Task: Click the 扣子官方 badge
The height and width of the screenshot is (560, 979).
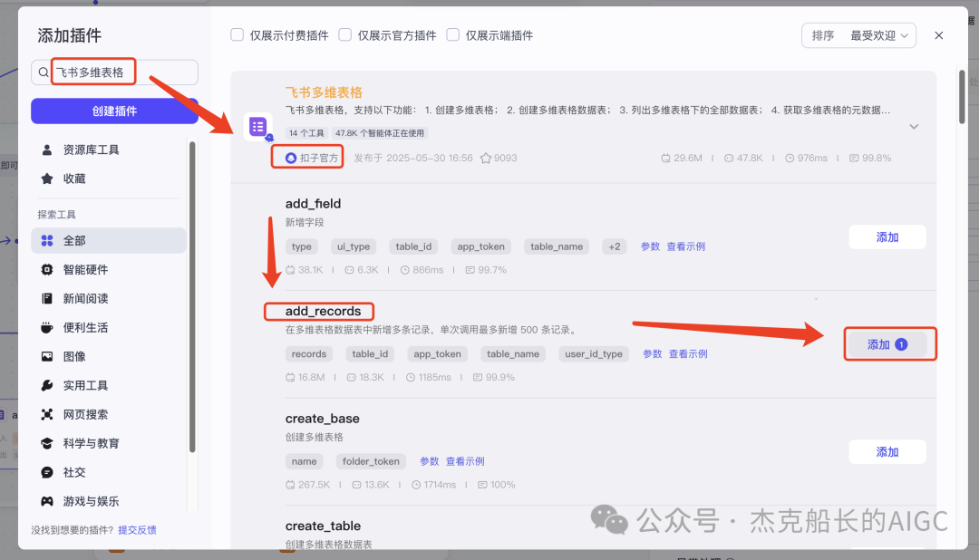Action: pyautogui.click(x=312, y=158)
